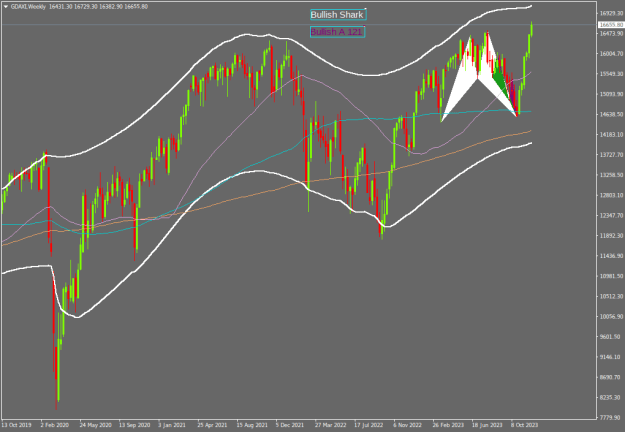This screenshot has width=625, height=432.
Task: Click the 15093.90 price axis label
Action: pos(611,94)
